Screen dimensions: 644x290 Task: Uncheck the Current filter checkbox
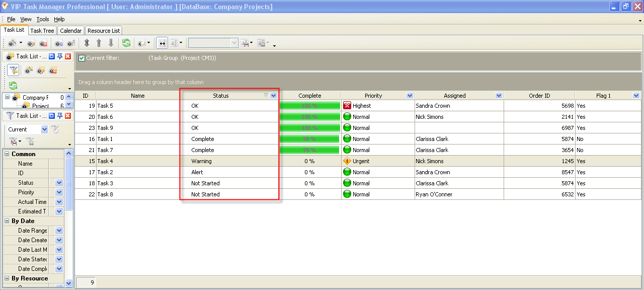pyautogui.click(x=82, y=58)
